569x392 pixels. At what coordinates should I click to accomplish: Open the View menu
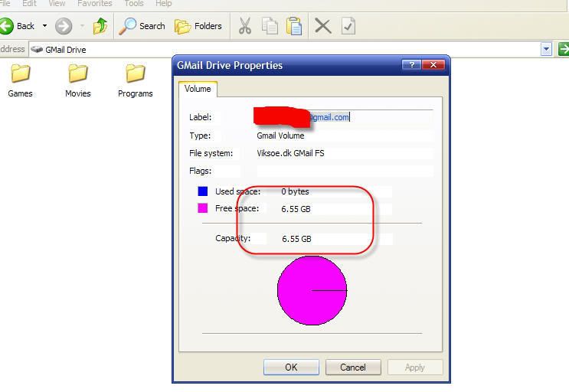[57, 3]
